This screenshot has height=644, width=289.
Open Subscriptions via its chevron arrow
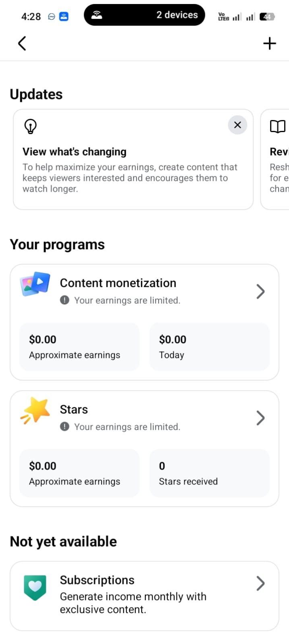260,583
